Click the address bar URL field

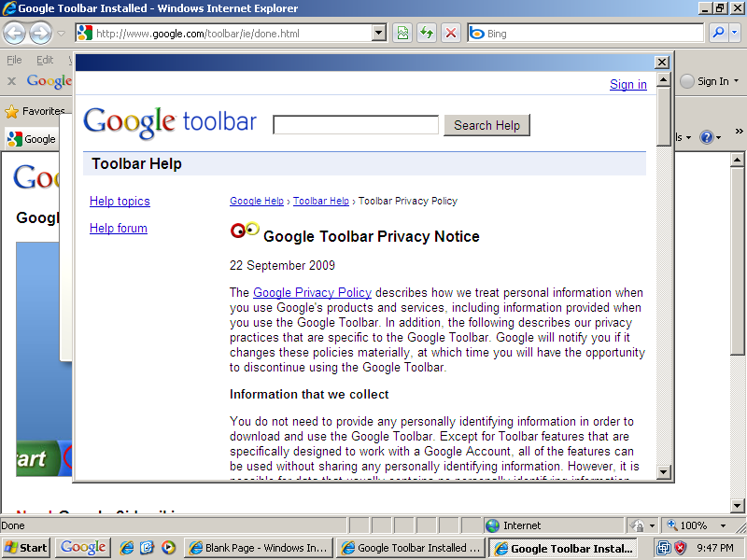click(224, 34)
